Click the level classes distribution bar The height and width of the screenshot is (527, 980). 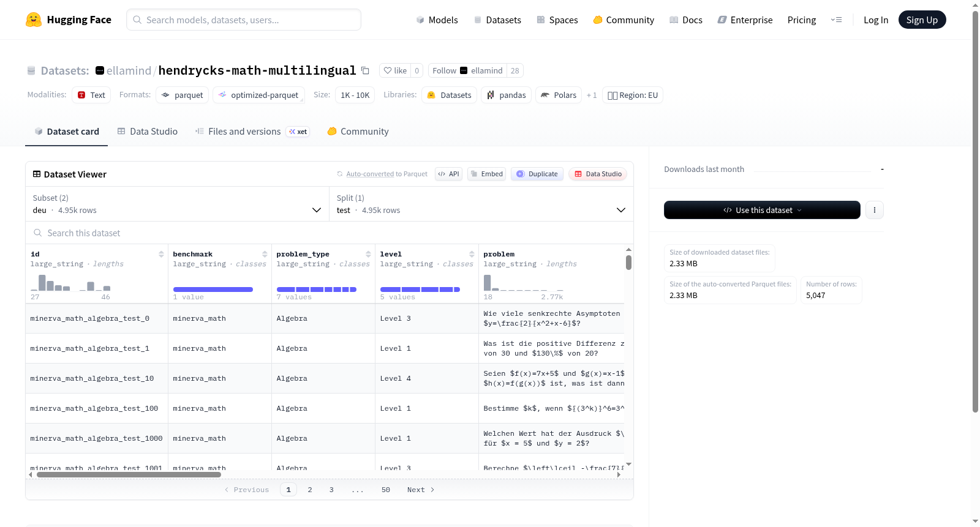click(x=420, y=290)
